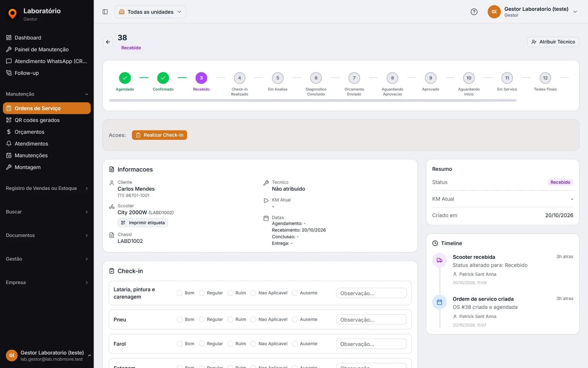
Task: Select Bom for Farol
Action: pos(180,344)
